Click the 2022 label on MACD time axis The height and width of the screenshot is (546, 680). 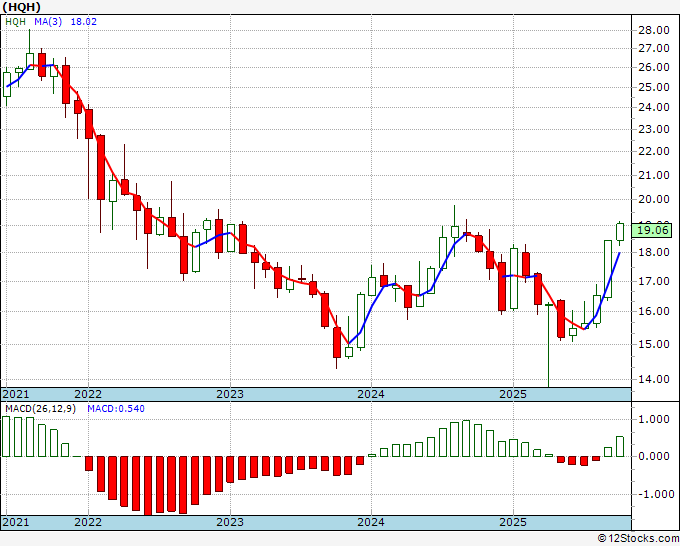[x=88, y=522]
